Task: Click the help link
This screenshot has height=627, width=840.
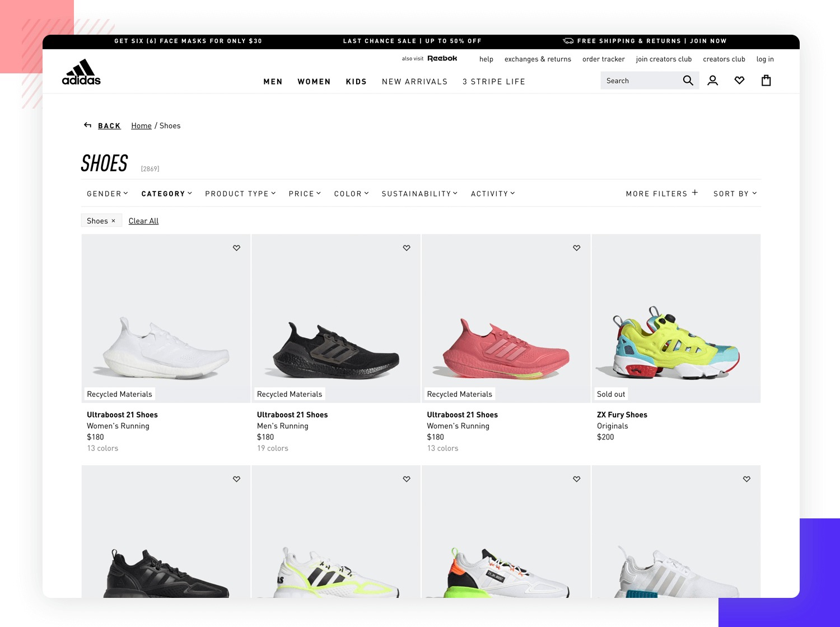Action: click(x=486, y=59)
